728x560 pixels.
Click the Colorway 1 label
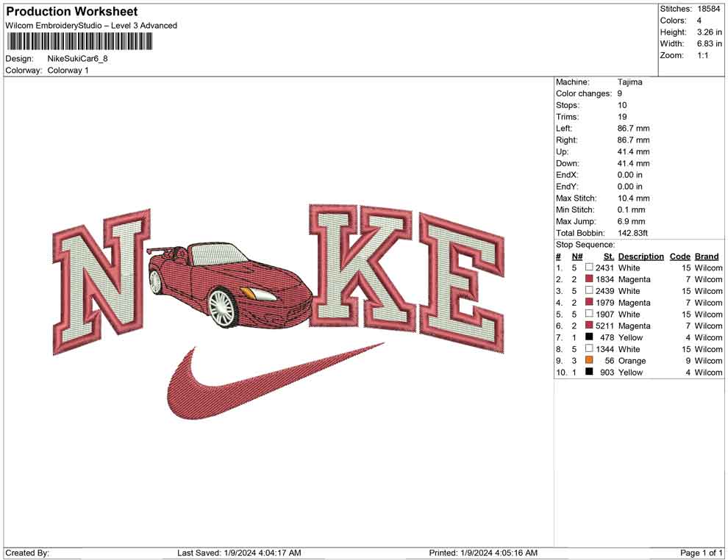pyautogui.click(x=68, y=70)
